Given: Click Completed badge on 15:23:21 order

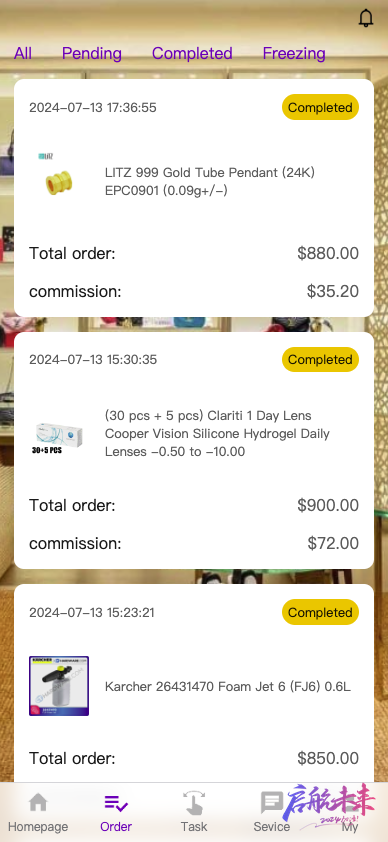Looking at the screenshot, I should [320, 612].
